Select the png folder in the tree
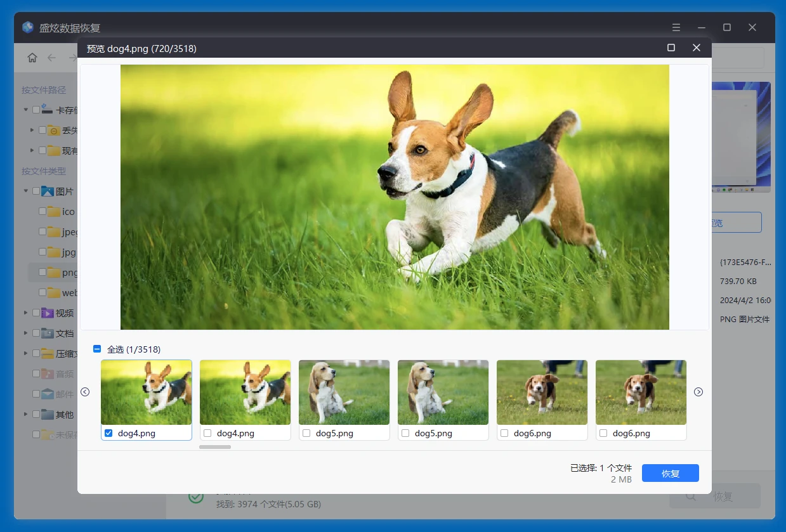The width and height of the screenshot is (786, 532). click(x=69, y=273)
